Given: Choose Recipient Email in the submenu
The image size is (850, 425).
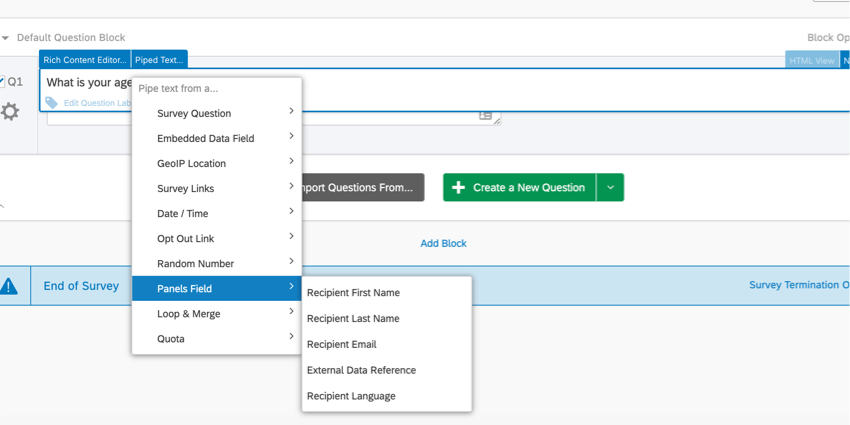Looking at the screenshot, I should pos(342,344).
